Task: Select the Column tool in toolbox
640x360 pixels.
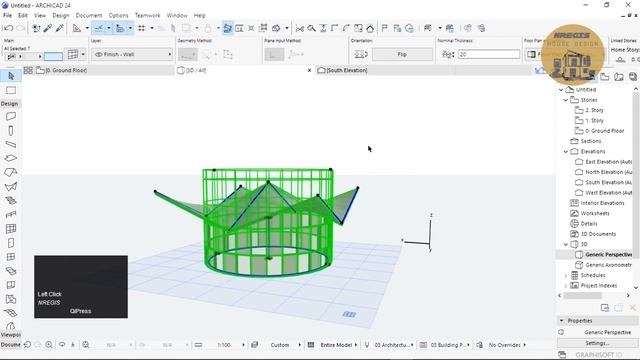Action: click(x=11, y=131)
